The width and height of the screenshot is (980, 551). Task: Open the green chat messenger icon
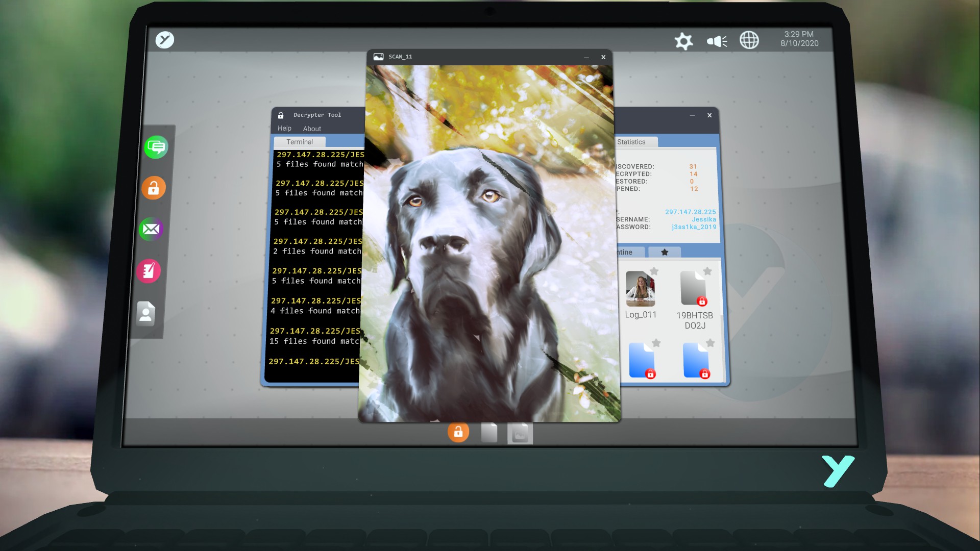156,147
